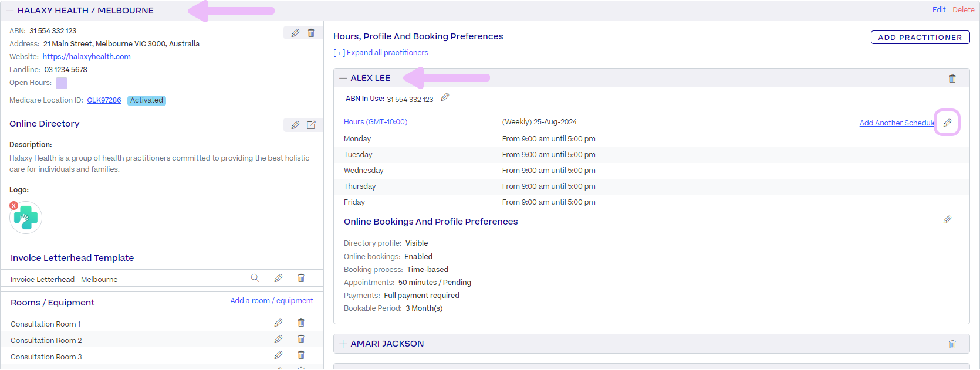Remove practitioner Alex Lee via trash icon
The height and width of the screenshot is (370, 980).
(x=952, y=79)
